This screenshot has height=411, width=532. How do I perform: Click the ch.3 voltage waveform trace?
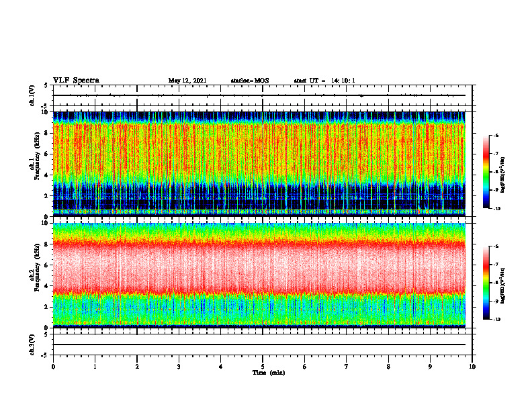point(259,345)
